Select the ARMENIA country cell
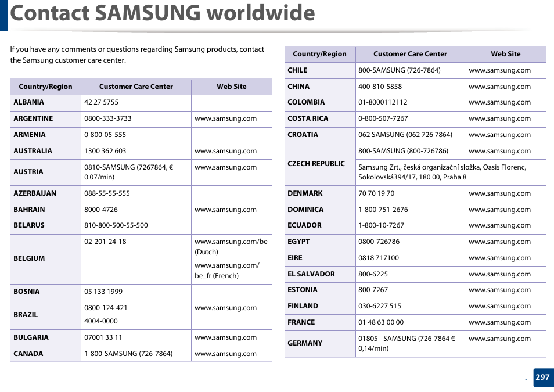Screen dimensions: 554x392 pyautogui.click(x=45, y=135)
